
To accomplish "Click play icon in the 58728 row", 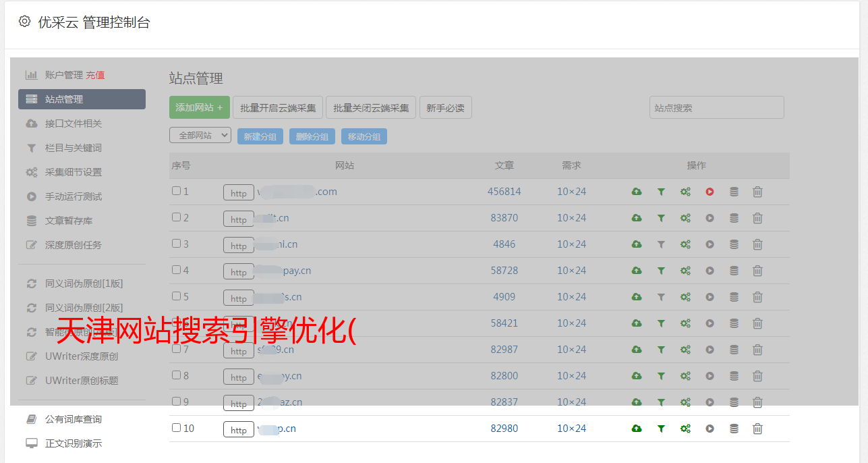I will click(710, 271).
